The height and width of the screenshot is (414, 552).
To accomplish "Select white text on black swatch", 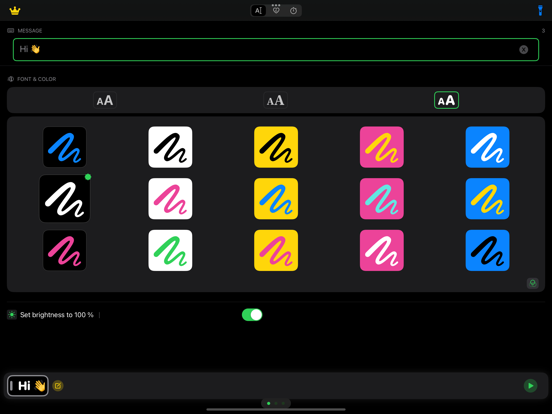I will [64, 199].
